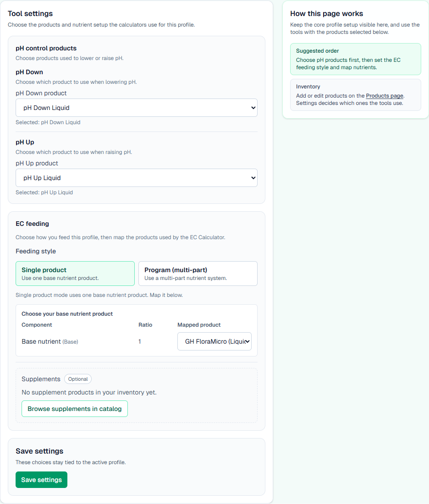Click the Inventory info card

coord(355,94)
